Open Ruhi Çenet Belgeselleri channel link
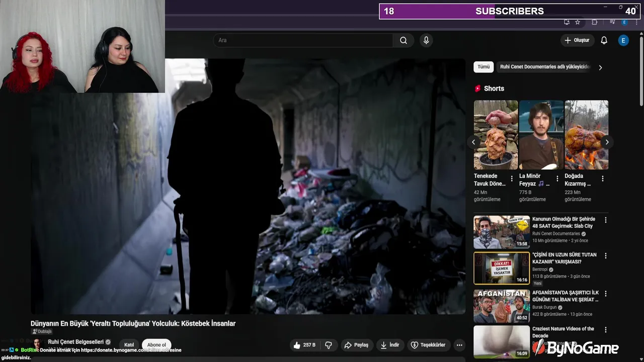This screenshot has height=362, width=644. [75, 342]
